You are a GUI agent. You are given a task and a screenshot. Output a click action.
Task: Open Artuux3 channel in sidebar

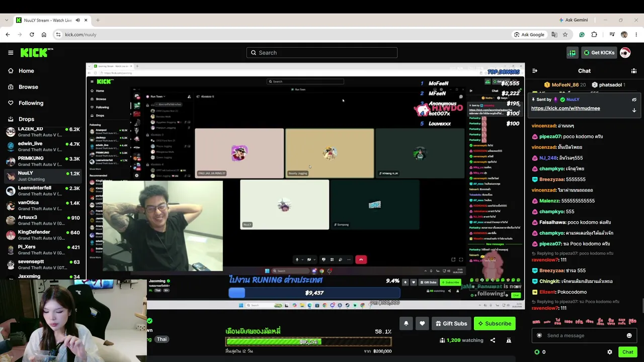(x=43, y=220)
